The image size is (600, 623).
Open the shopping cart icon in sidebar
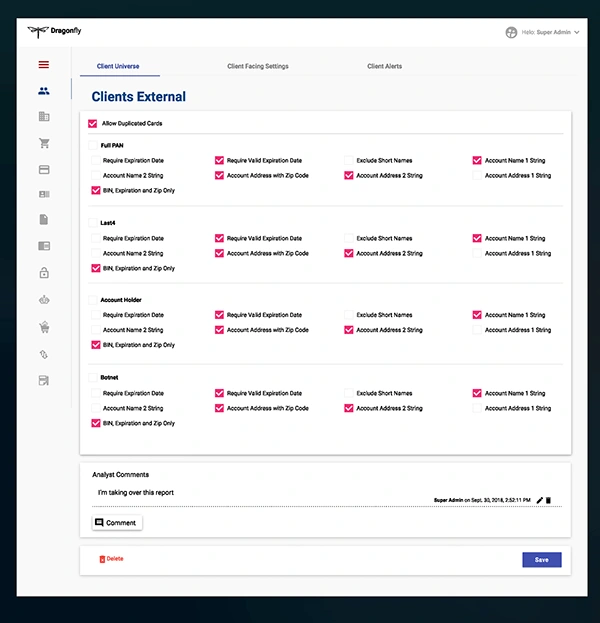click(44, 143)
